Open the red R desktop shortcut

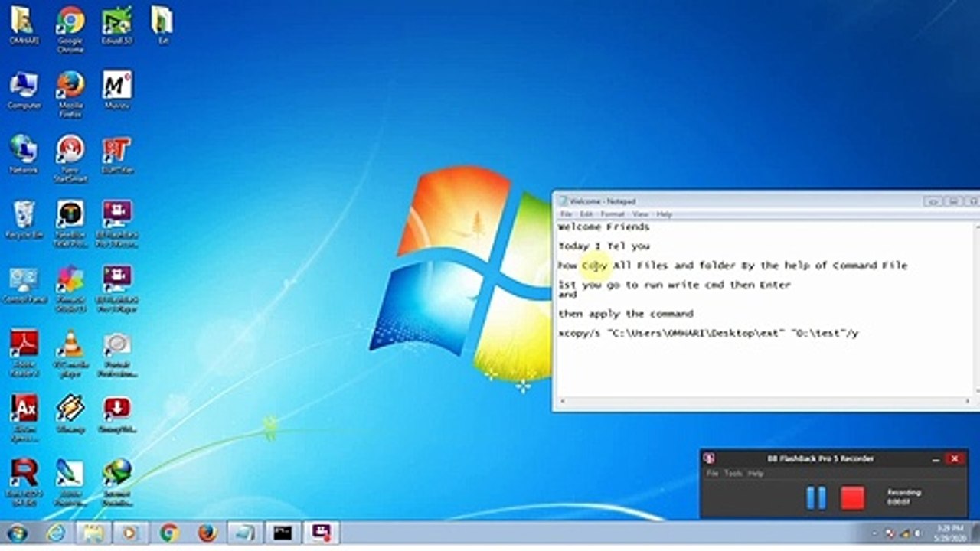click(24, 484)
